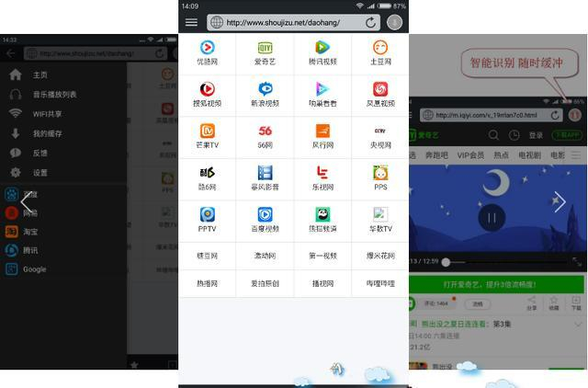This screenshot has width=588, height=388.
Task: Switch to the 奔跑吧 tab
Action: point(436,155)
